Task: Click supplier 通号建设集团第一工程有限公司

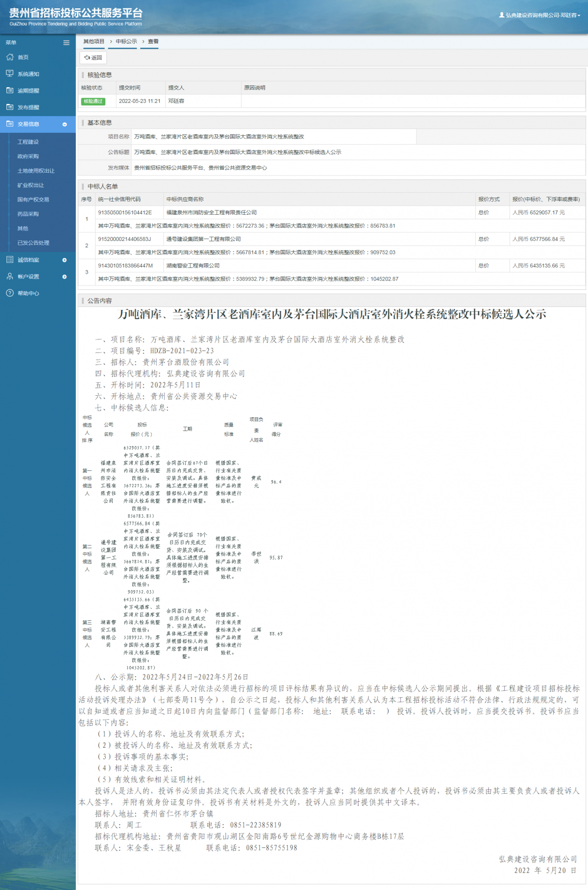Action: click(204, 239)
